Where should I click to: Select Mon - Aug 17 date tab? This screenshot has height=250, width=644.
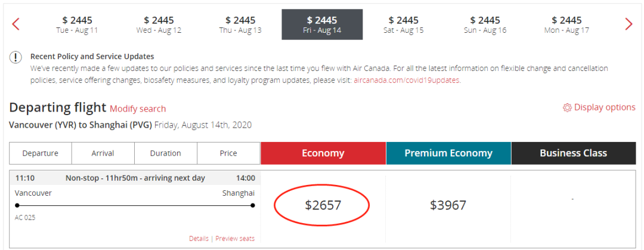pos(566,24)
